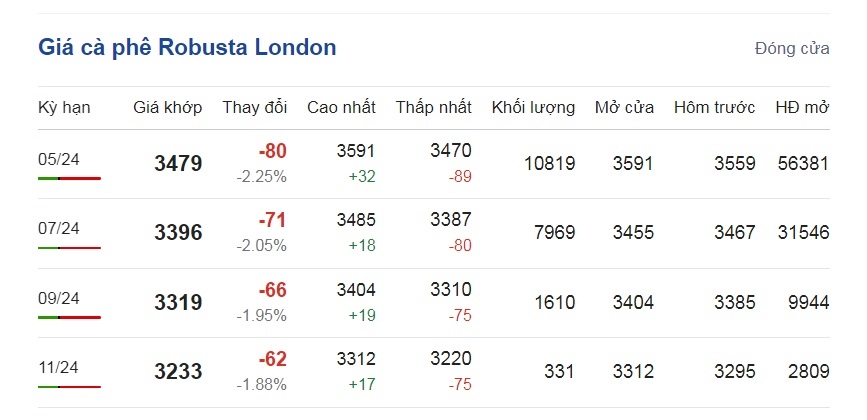Image resolution: width=867 pixels, height=420 pixels.
Task: Click the Khối lượng column header
Action: tap(534, 108)
